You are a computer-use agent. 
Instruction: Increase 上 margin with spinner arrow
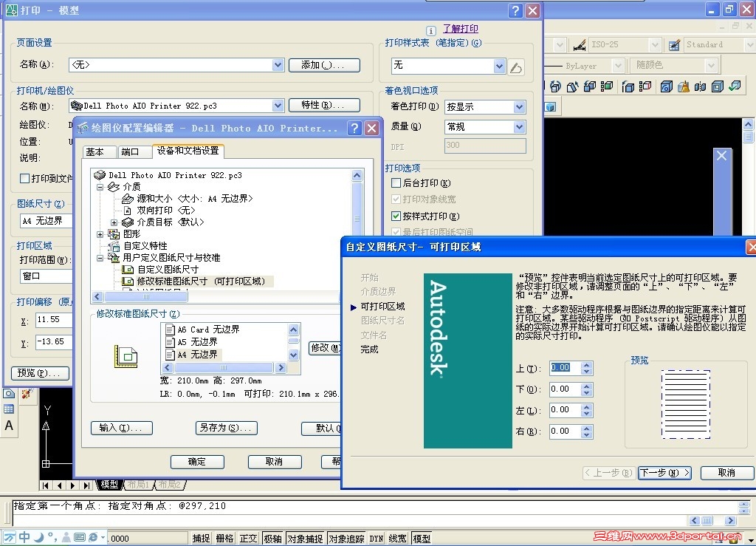click(x=586, y=365)
